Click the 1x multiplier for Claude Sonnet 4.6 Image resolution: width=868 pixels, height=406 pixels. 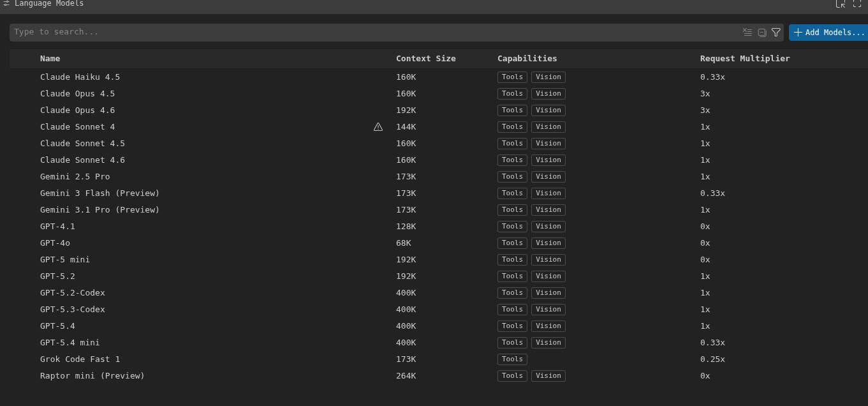click(x=705, y=160)
